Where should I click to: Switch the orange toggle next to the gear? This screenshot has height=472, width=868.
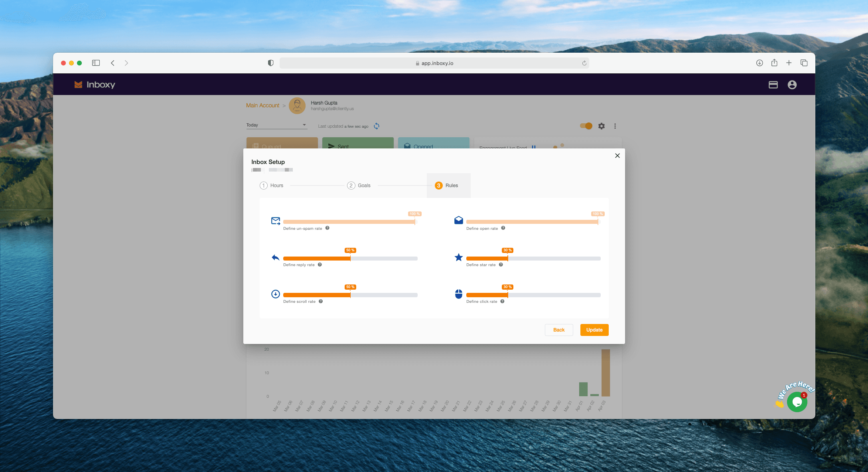pos(586,126)
